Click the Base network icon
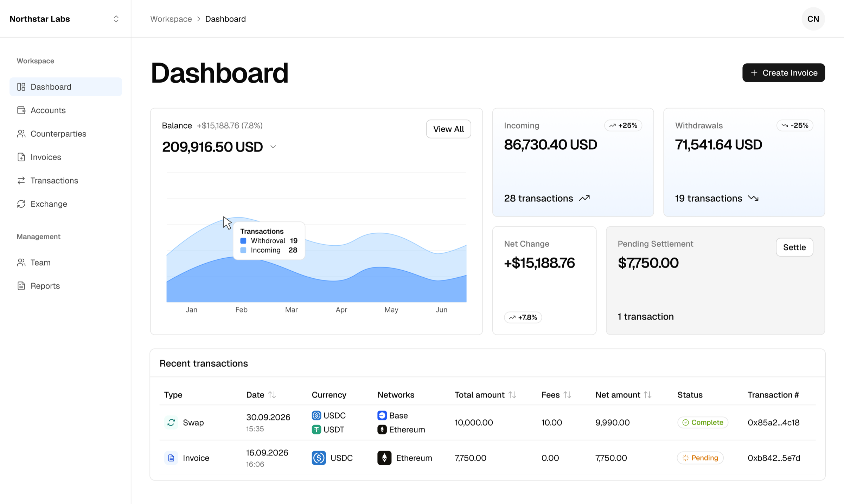Image resolution: width=844 pixels, height=504 pixels. tap(382, 415)
